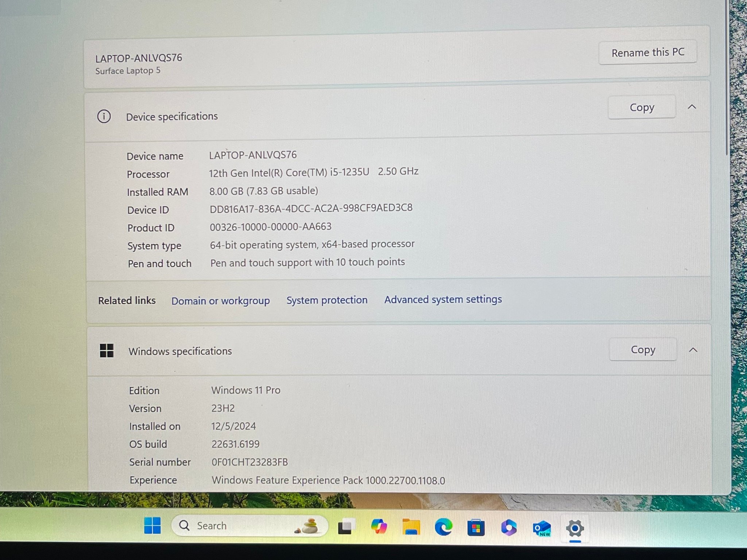
Task: Select Serial number 0F01CHT23283FB
Action: 250,462
